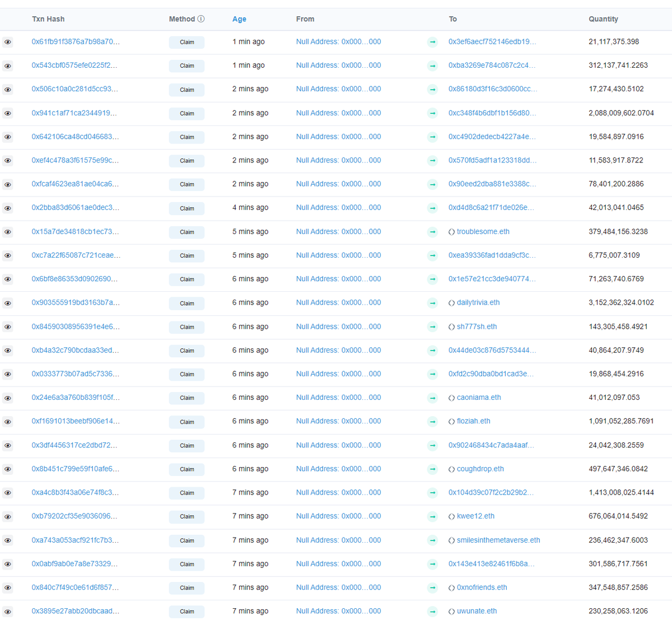Open quick view for 0x941c1af71ca2344919

pyautogui.click(x=8, y=113)
